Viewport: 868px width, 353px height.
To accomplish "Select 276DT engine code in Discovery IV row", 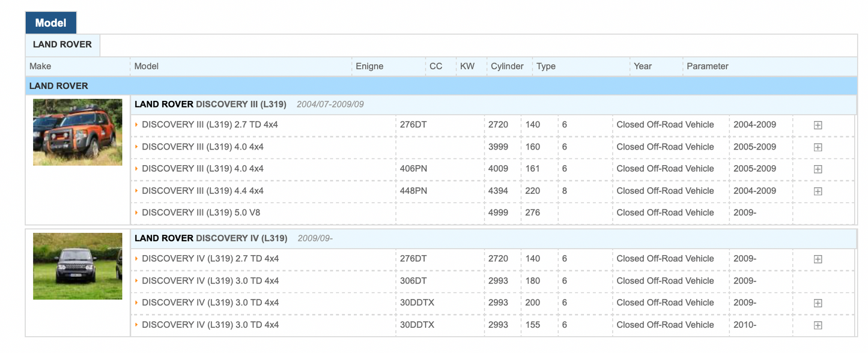I will 413,259.
